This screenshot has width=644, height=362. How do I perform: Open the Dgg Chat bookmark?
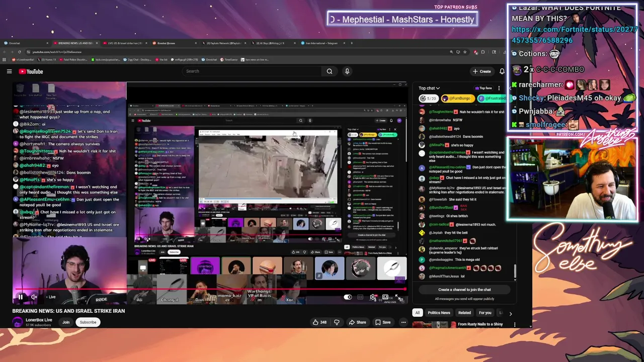coord(138,59)
